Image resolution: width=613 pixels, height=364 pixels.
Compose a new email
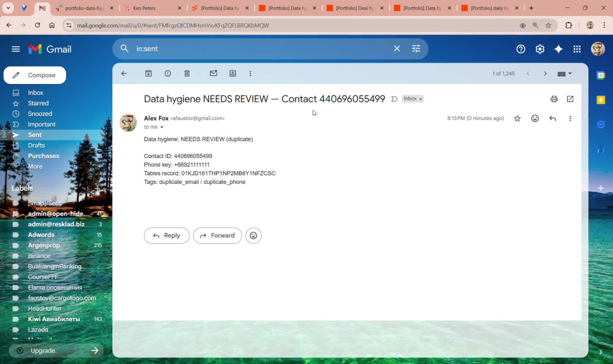click(x=35, y=75)
